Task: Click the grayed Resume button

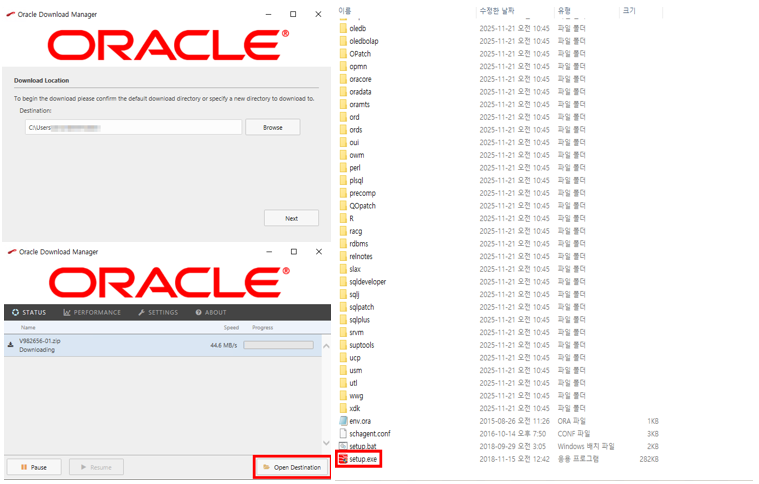Action: tap(96, 467)
